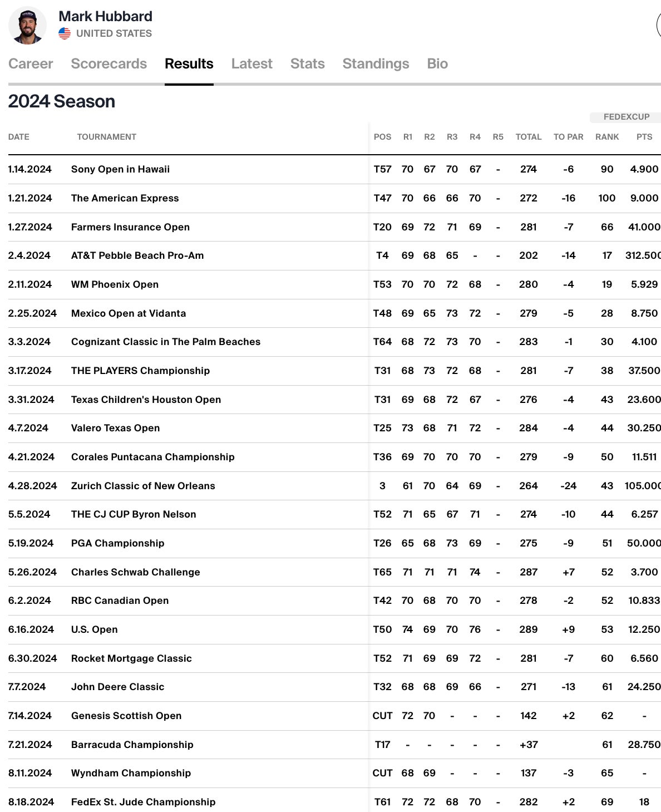Open THE PLAYERS Championship result
Viewport: 661px width, 812px height.
click(x=140, y=371)
